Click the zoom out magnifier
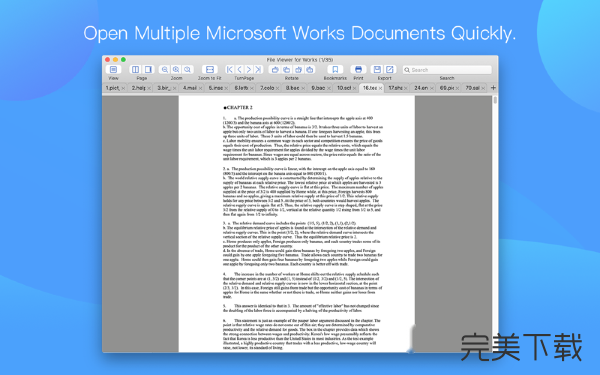Image resolution: width=600 pixels, height=375 pixels. [x=165, y=69]
